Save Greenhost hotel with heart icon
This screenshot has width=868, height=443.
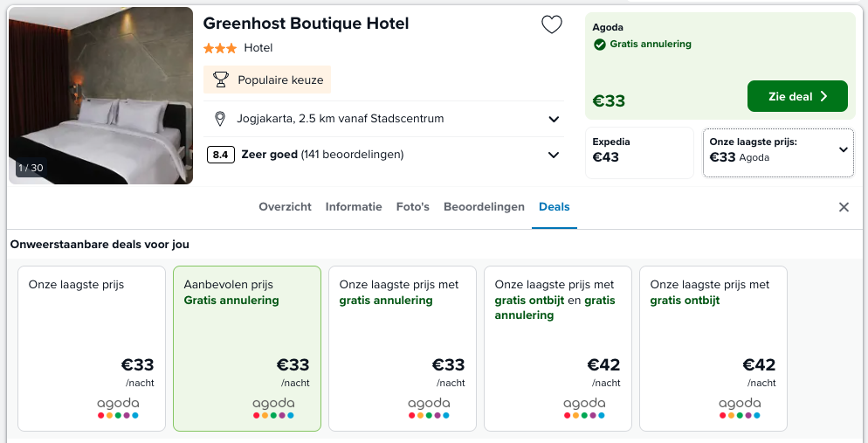[x=551, y=24]
